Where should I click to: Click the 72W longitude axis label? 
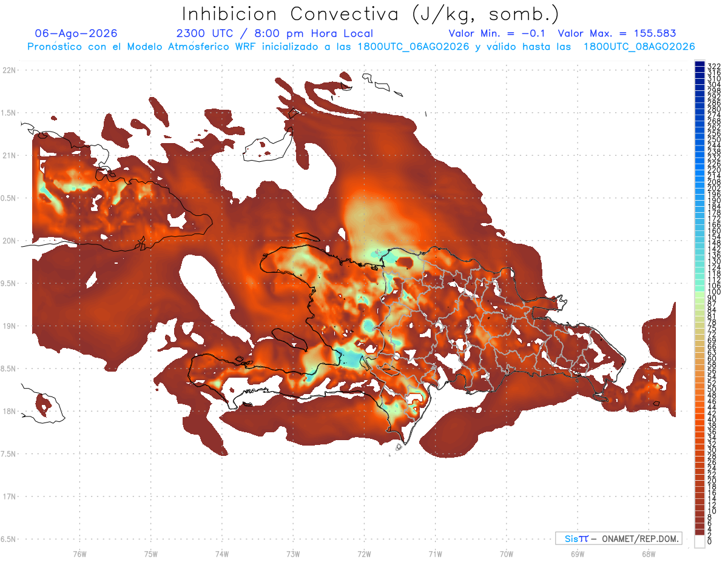click(x=364, y=554)
